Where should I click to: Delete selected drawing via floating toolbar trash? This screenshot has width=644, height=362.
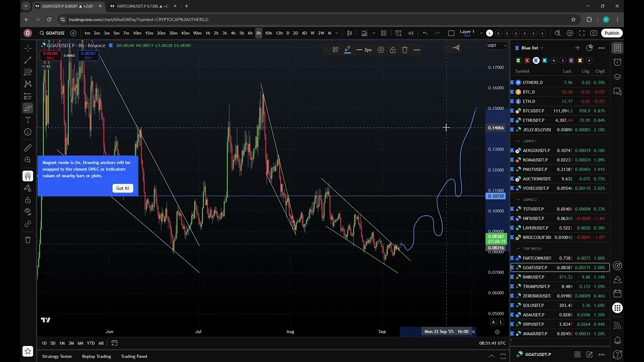[405, 50]
